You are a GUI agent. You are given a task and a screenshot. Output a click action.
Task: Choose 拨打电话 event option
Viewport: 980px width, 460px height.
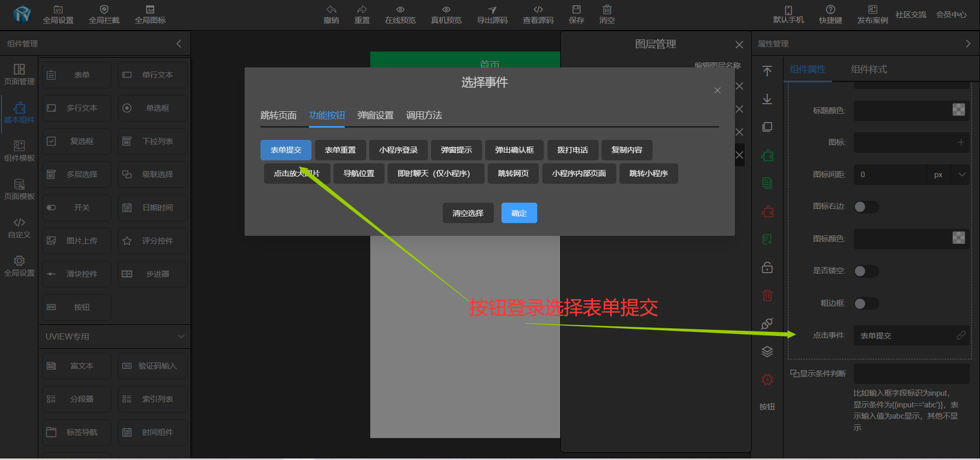[572, 150]
